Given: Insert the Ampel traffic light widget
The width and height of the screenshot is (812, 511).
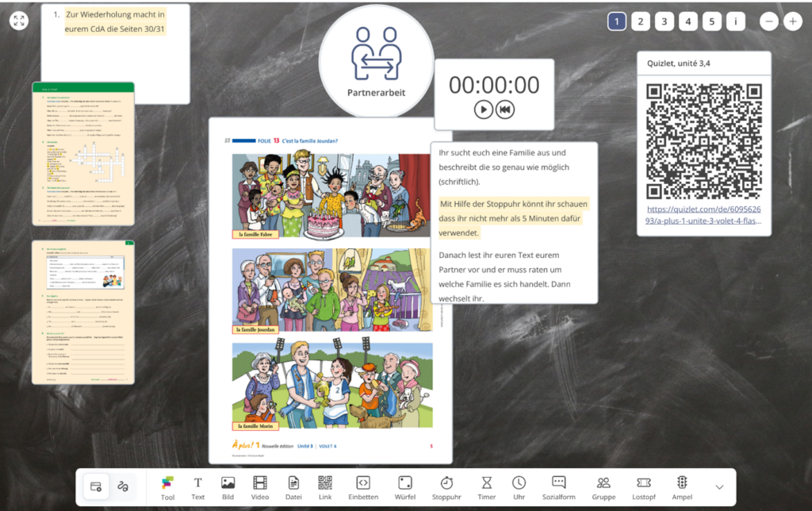Looking at the screenshot, I should [x=680, y=487].
